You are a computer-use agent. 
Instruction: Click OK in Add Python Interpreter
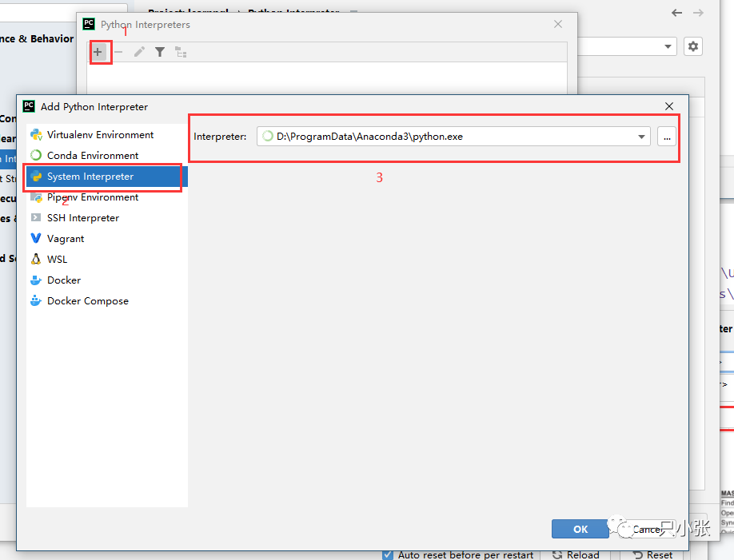point(580,529)
